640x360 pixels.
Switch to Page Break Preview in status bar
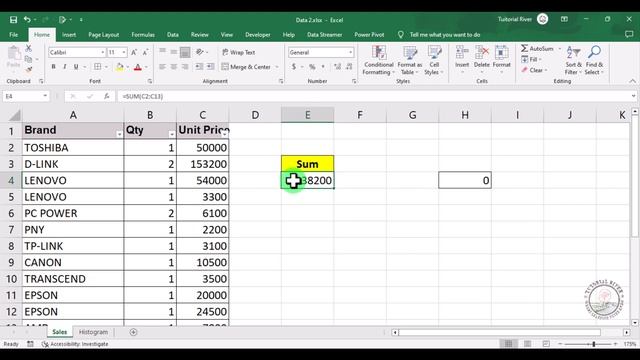[546, 344]
